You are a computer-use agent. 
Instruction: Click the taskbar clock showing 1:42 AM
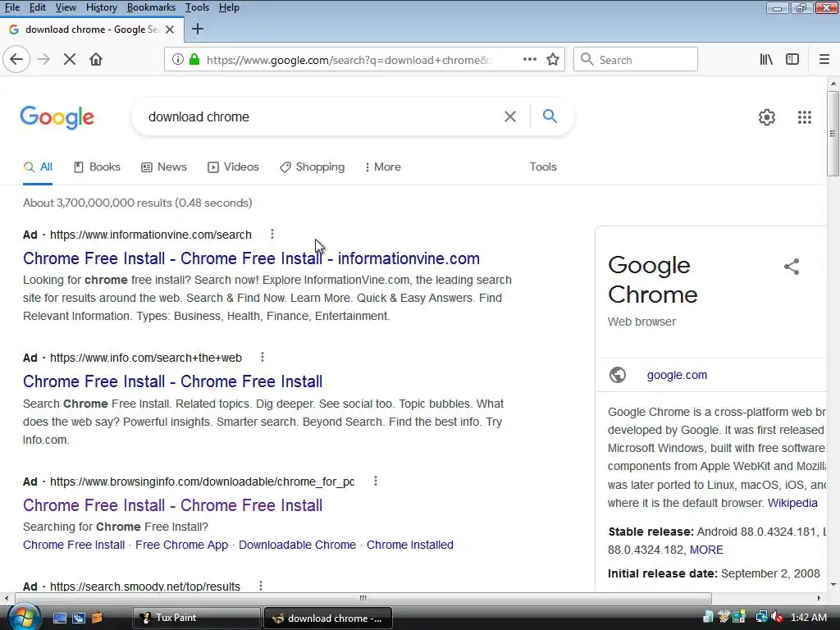808,618
